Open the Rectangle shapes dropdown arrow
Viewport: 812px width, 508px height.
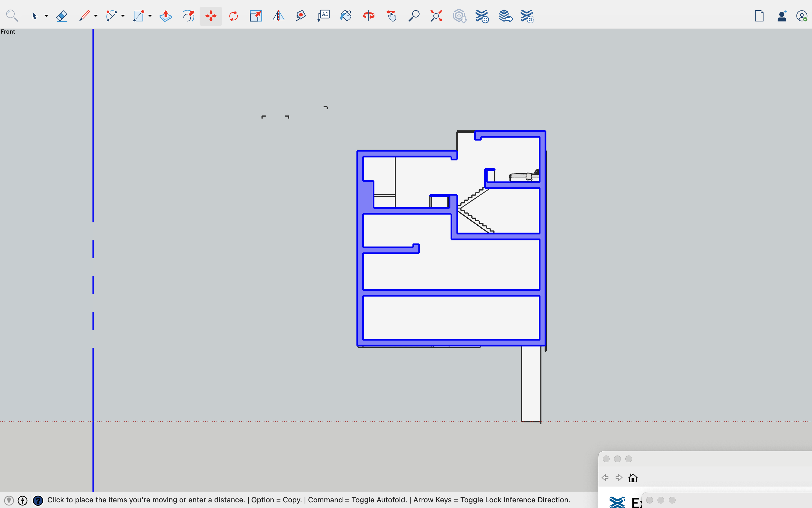coord(150,16)
